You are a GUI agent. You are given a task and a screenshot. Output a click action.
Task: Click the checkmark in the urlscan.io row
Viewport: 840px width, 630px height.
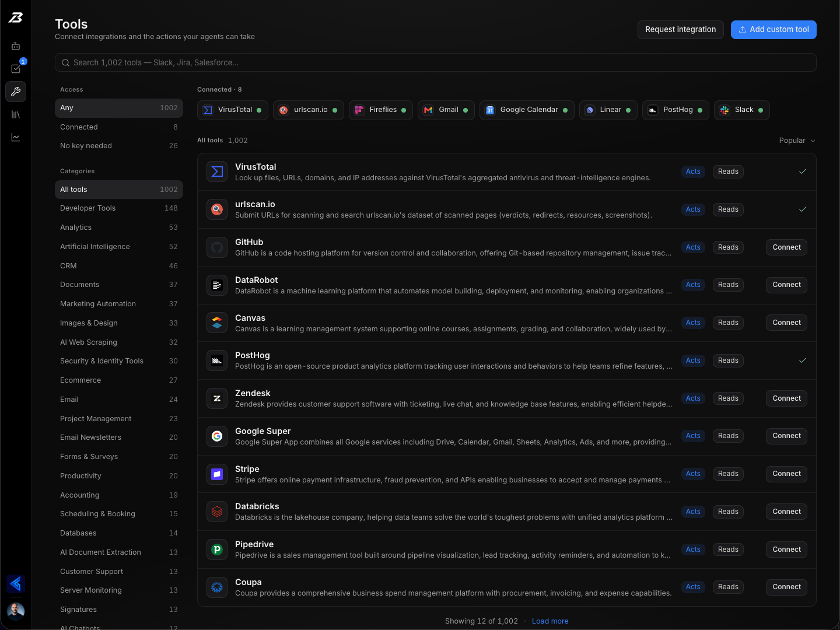(803, 209)
